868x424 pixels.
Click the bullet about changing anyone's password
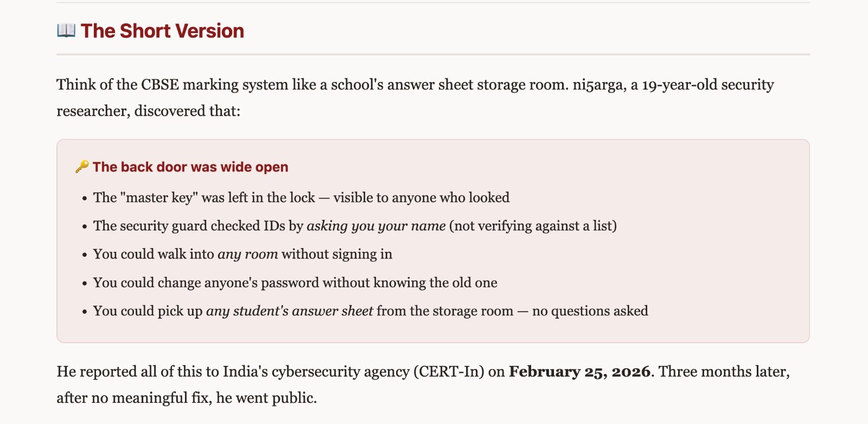pos(295,283)
